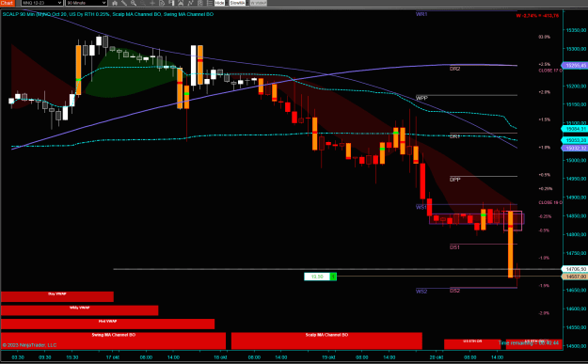Click the WR1 pivot level label
This screenshot has width=588, height=364.
pos(421,14)
